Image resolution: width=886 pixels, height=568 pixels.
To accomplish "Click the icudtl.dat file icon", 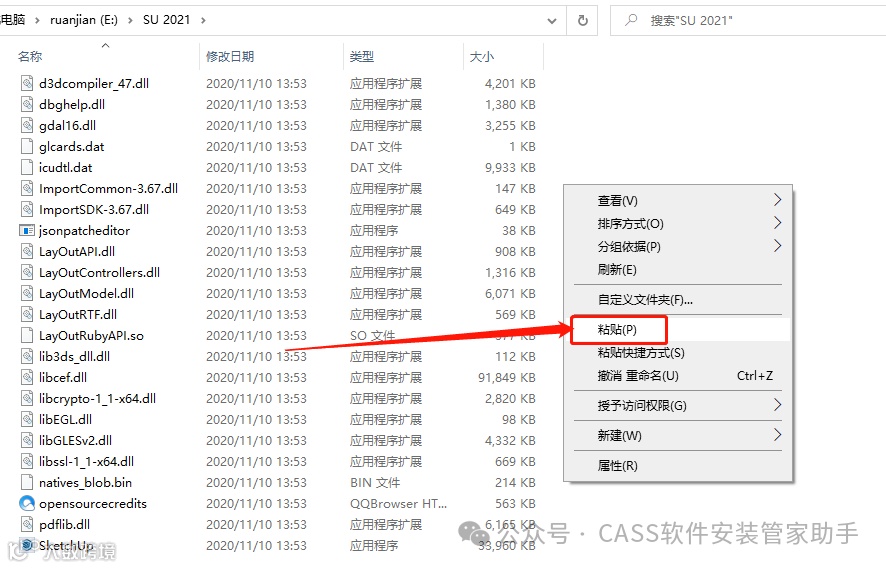I will [27, 167].
